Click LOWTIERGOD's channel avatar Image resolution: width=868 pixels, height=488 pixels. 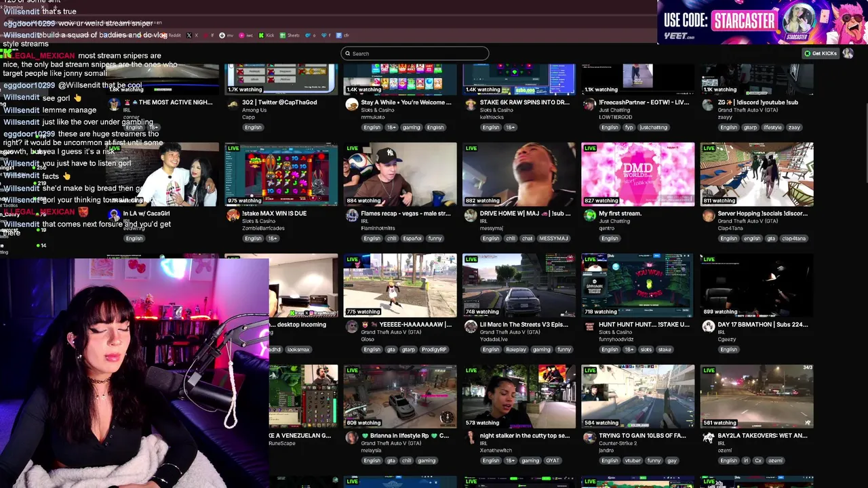point(589,104)
